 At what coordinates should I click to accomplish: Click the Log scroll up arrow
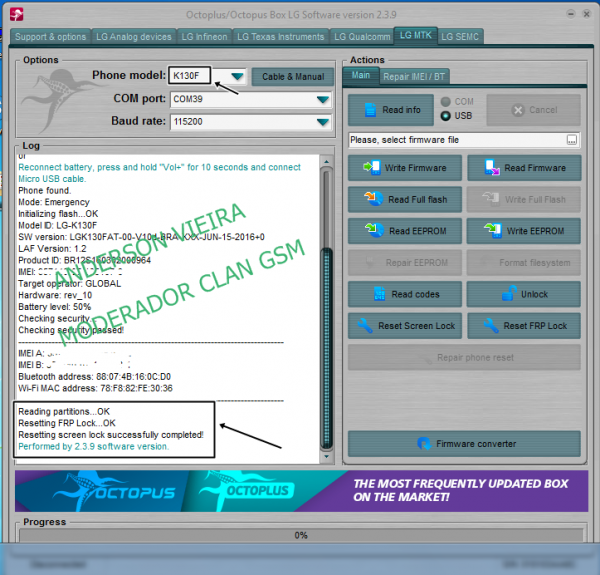pos(326,162)
